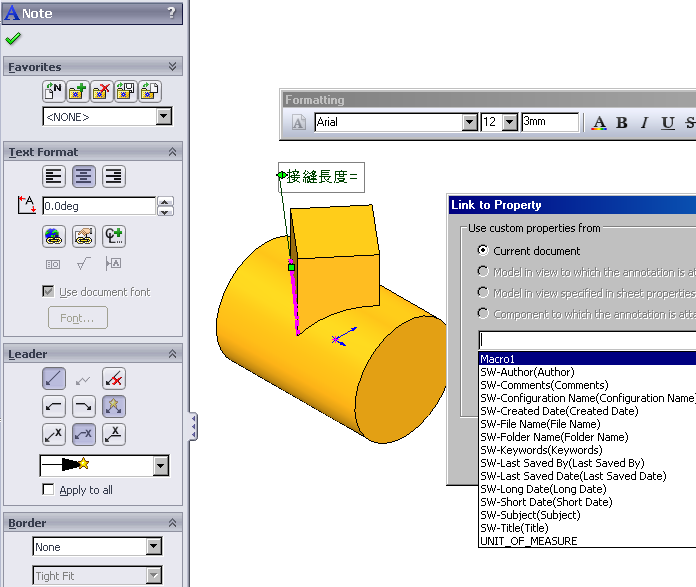The image size is (696, 587).
Task: Click the Font... button
Action: [x=78, y=318]
